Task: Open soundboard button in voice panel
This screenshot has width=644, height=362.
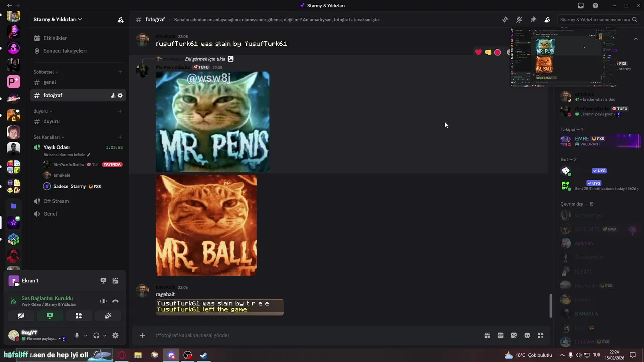Action: 108,316
